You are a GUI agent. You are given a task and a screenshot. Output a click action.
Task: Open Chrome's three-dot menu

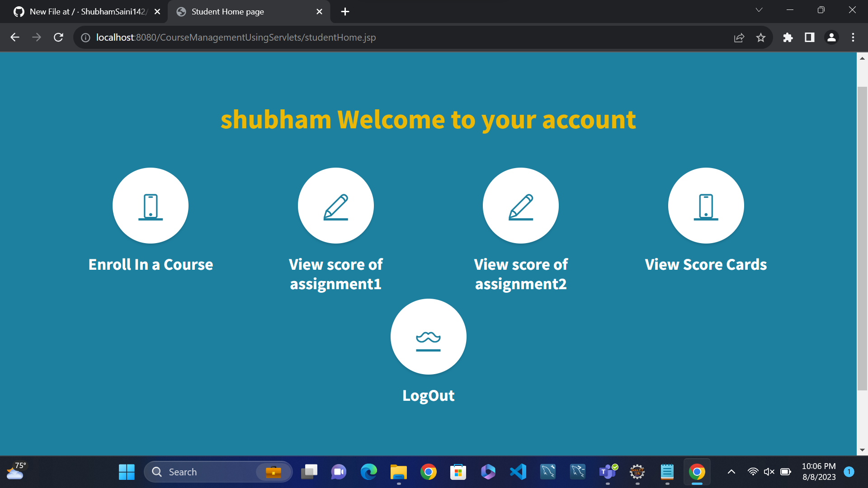pos(853,38)
